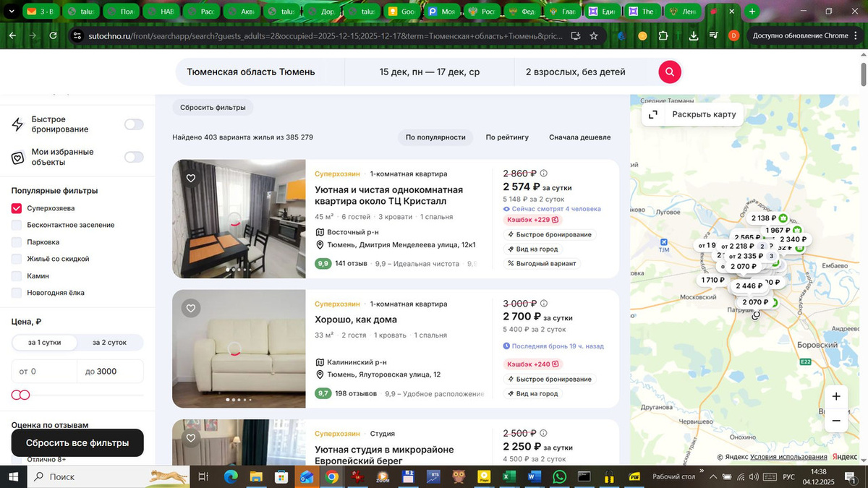
Task: Click Сбросить все фильтры black button
Action: click(x=77, y=442)
